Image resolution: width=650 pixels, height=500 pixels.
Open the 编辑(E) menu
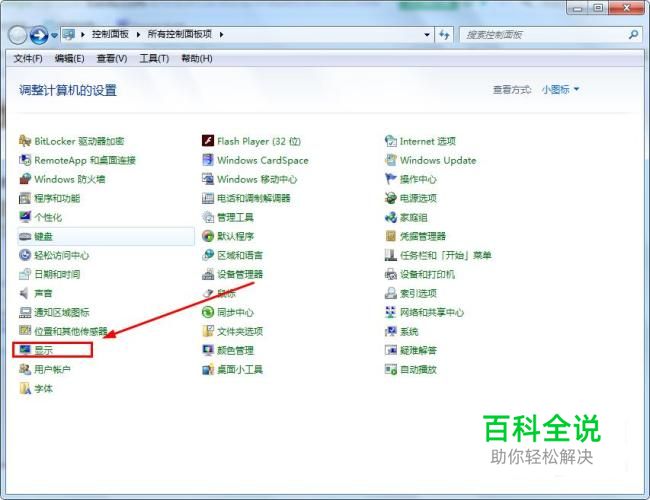click(69, 58)
